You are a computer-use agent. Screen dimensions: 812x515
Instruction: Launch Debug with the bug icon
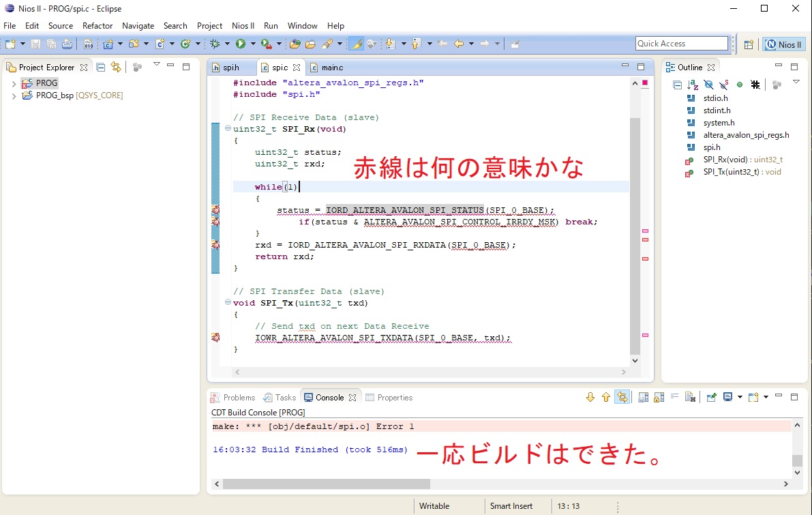click(x=215, y=44)
